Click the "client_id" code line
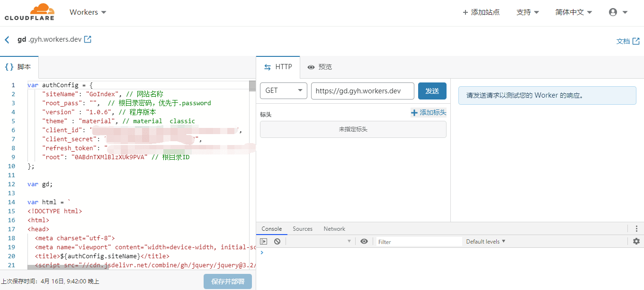 click(142, 130)
